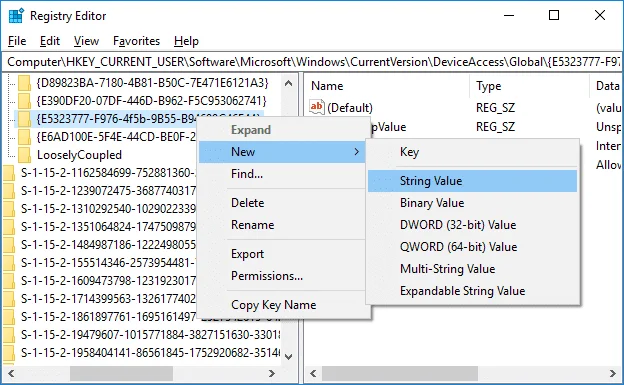Image resolution: width=624 pixels, height=385 pixels.
Task: Select the (Default) value name
Action: coord(350,107)
